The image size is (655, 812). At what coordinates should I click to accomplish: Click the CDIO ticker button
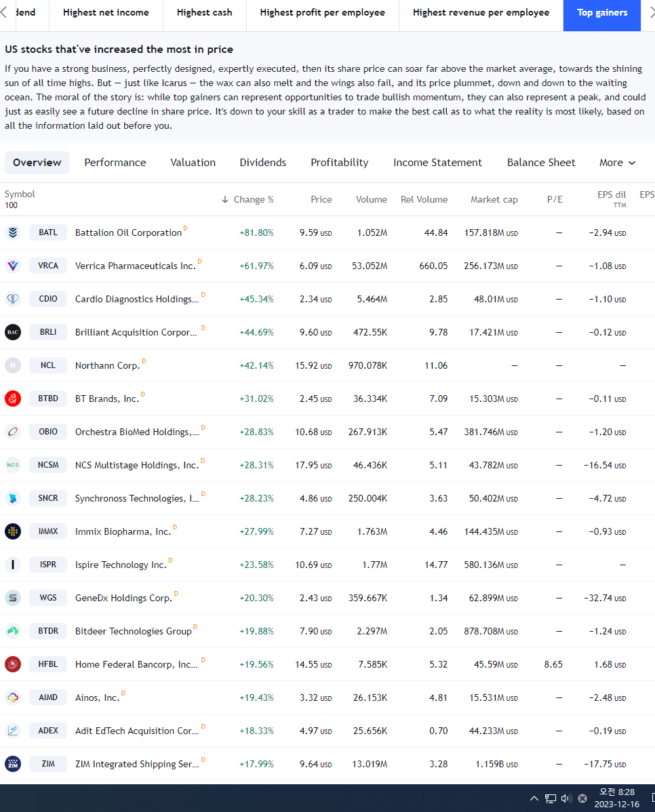pyautogui.click(x=48, y=299)
